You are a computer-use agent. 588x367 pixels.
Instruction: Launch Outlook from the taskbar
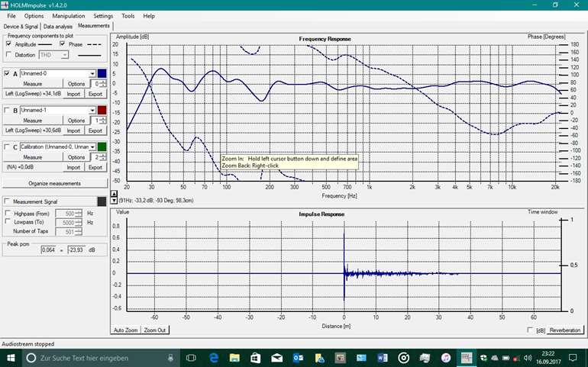click(x=298, y=357)
